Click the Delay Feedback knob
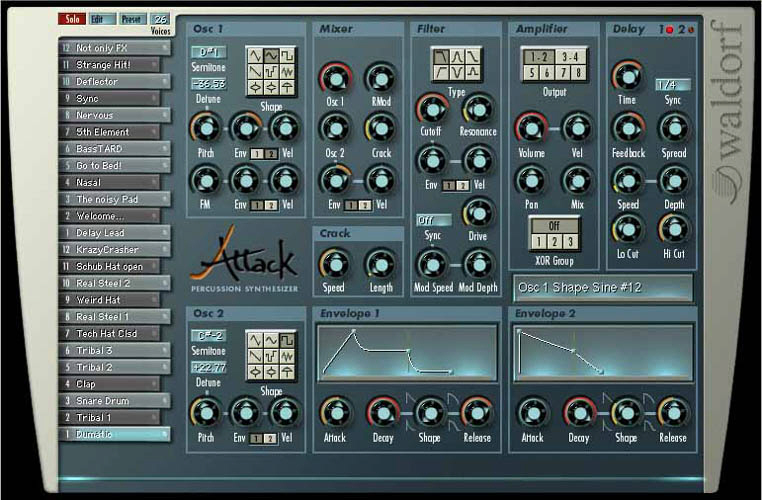The height and width of the screenshot is (500, 762). [x=627, y=127]
